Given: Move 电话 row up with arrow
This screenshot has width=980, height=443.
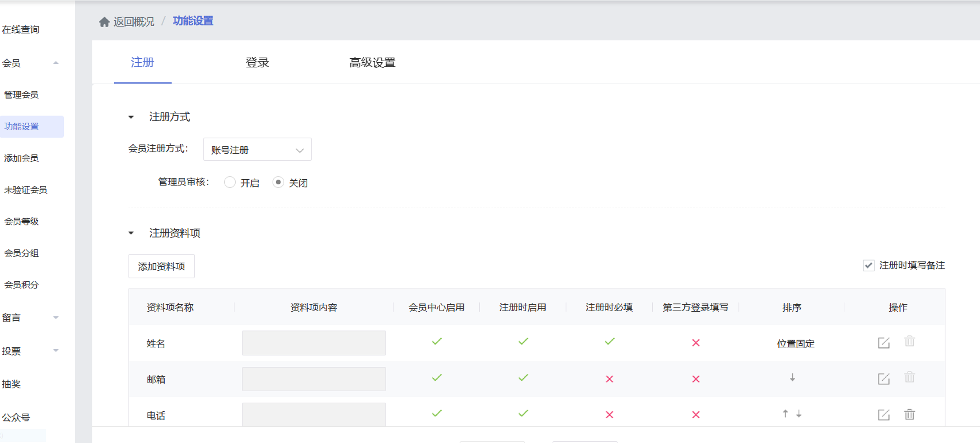Looking at the screenshot, I should (x=785, y=413).
